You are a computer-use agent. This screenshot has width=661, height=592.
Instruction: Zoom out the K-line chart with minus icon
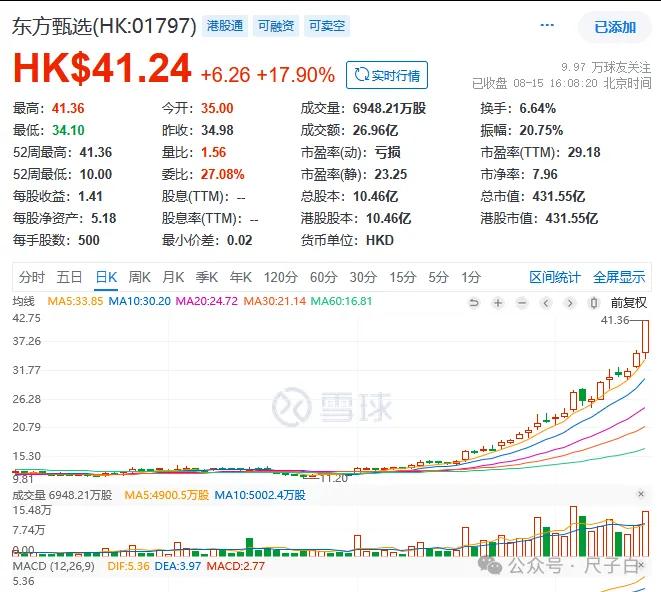tap(522, 303)
